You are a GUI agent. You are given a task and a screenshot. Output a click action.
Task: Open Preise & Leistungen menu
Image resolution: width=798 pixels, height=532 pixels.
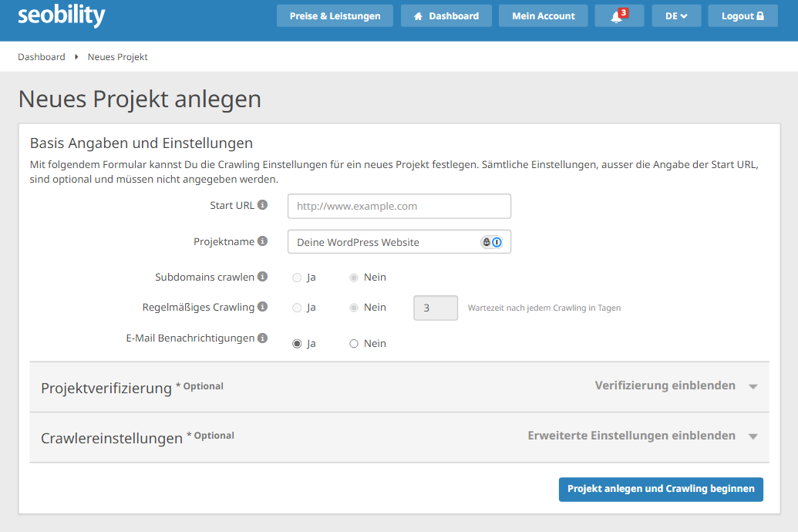click(335, 15)
